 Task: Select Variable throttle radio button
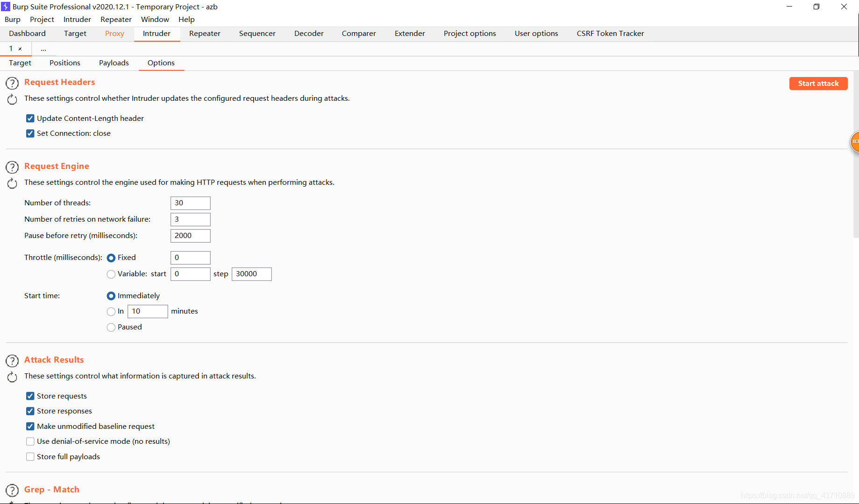111,274
